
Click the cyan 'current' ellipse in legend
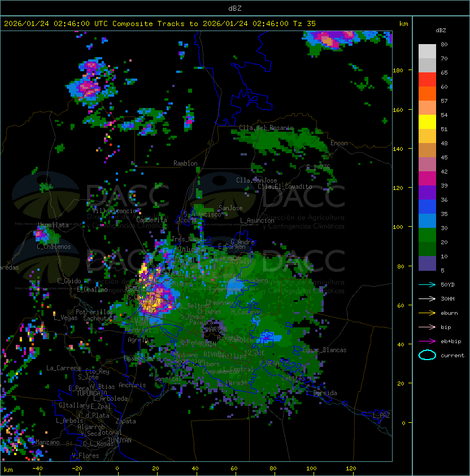[427, 355]
